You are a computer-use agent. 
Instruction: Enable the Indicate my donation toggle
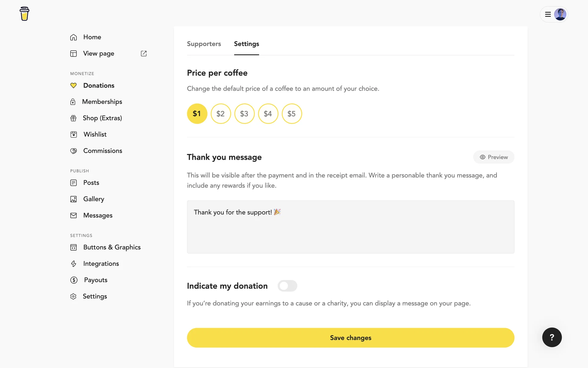point(287,286)
